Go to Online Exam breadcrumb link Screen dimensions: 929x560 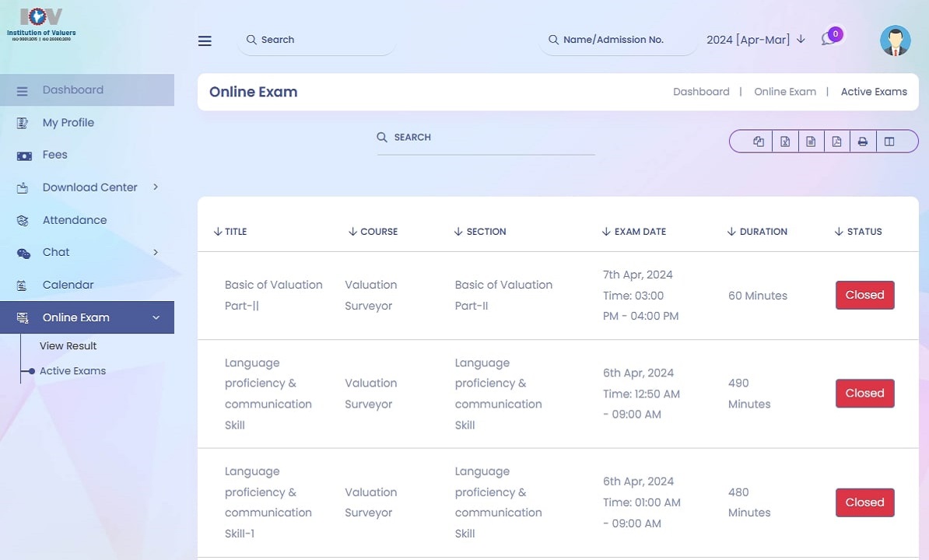785,92
